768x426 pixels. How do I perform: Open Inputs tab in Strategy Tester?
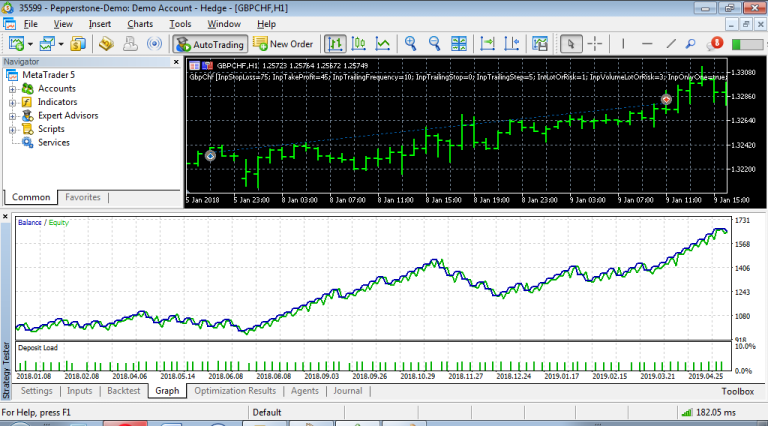(x=79, y=391)
